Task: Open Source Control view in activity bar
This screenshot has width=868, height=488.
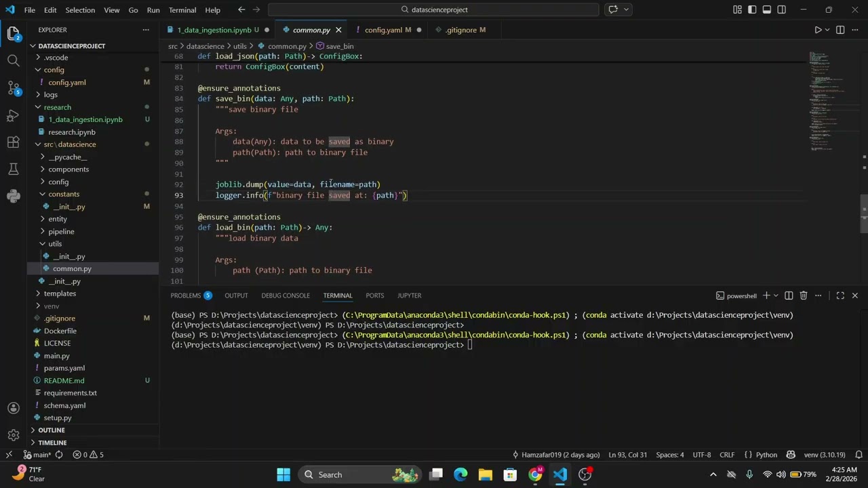Action: [13, 87]
